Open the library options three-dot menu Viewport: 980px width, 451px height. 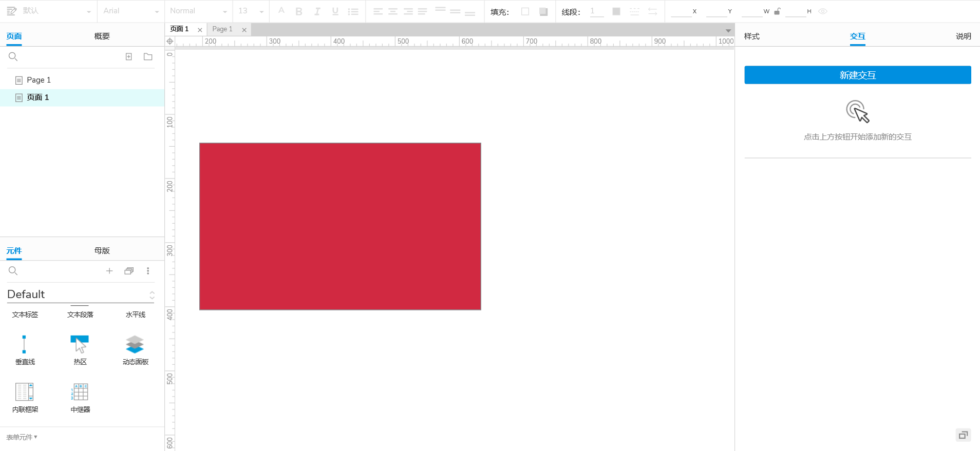click(x=148, y=271)
